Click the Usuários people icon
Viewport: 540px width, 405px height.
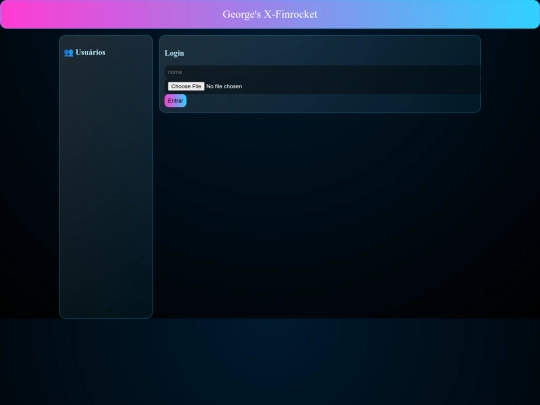[x=69, y=52]
